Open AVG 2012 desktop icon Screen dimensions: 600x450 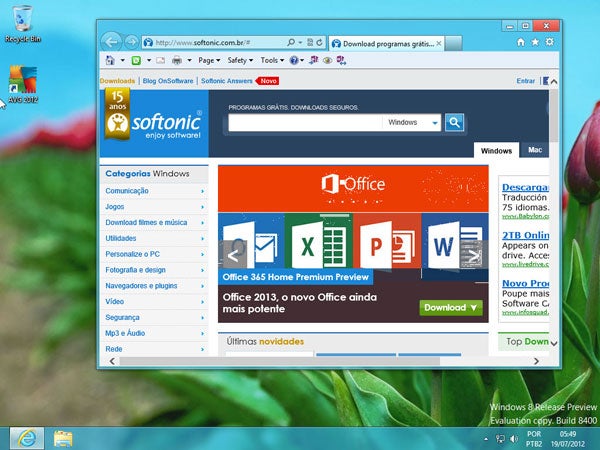coord(22,82)
